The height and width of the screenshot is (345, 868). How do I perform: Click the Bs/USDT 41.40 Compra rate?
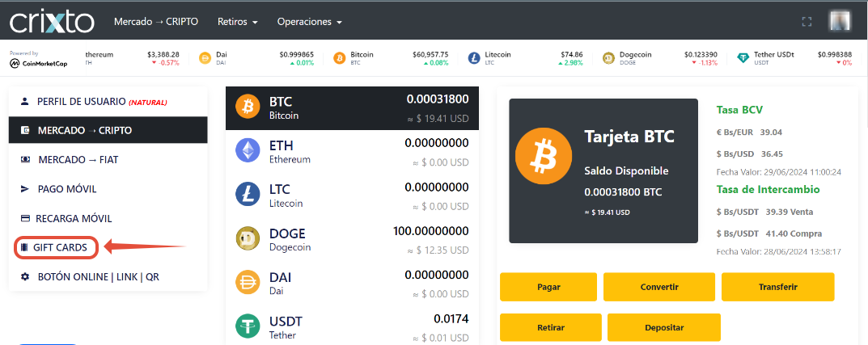769,234
